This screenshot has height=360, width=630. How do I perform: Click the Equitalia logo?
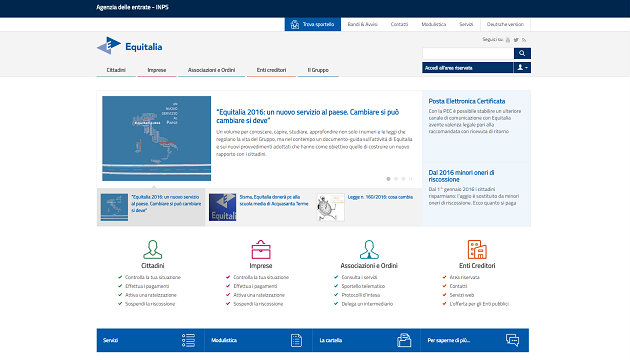coord(129,46)
